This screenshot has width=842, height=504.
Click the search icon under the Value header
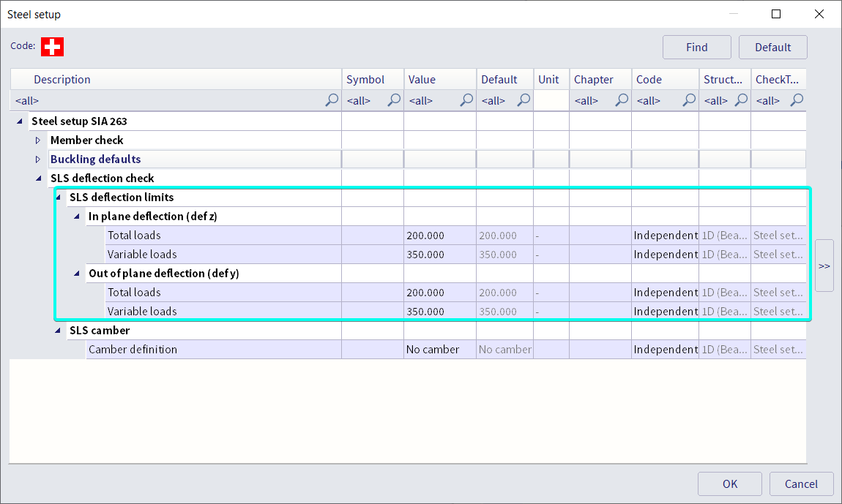(466, 100)
